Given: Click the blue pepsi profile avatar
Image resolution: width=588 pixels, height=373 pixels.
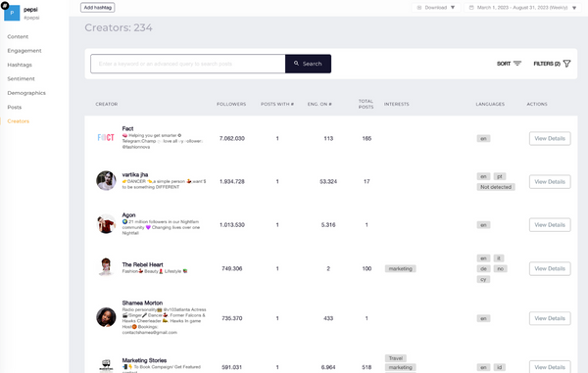Looking at the screenshot, I should coord(12,13).
